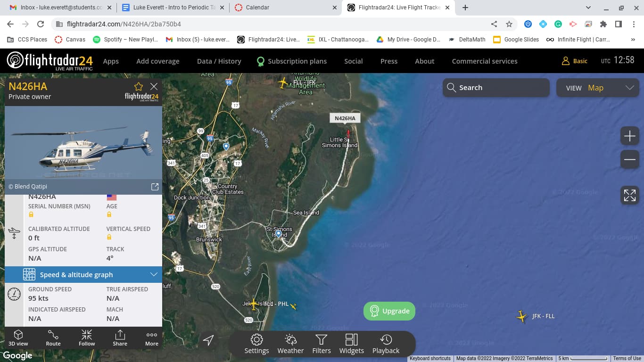Follow the N426HA aircraft

coord(87,338)
